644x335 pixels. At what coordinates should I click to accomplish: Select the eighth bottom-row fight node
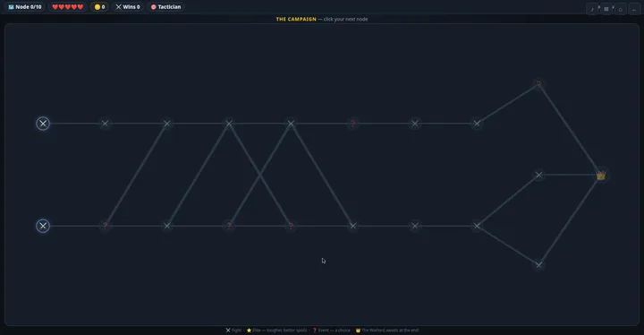pyautogui.click(x=477, y=226)
